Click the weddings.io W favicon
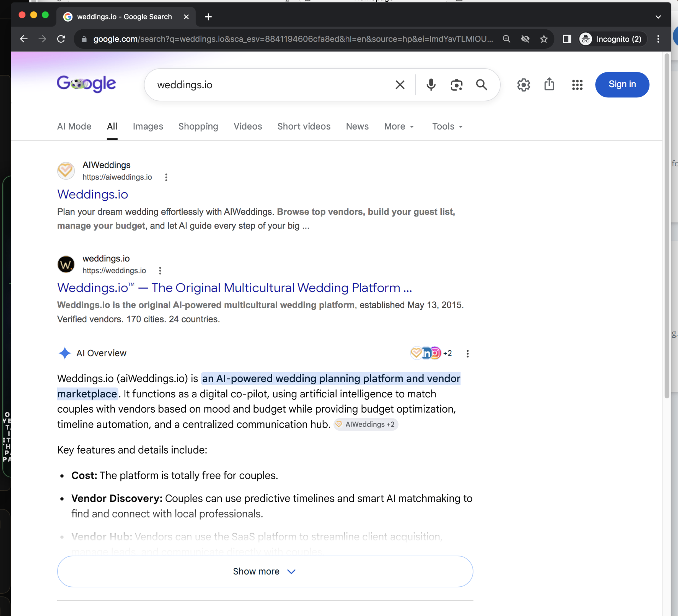Viewport: 678px width, 616px height. (66, 264)
